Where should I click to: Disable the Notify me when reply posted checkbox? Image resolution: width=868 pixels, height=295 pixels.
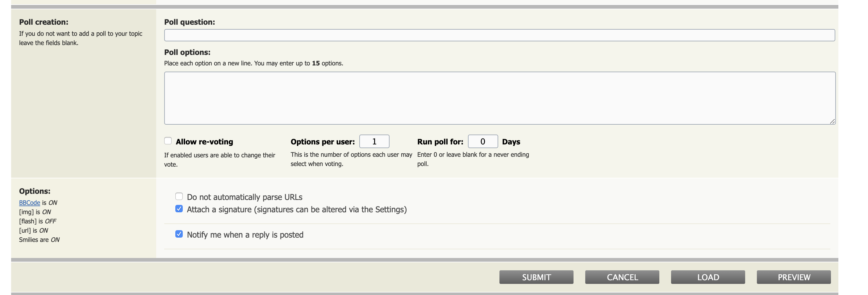[x=179, y=234]
